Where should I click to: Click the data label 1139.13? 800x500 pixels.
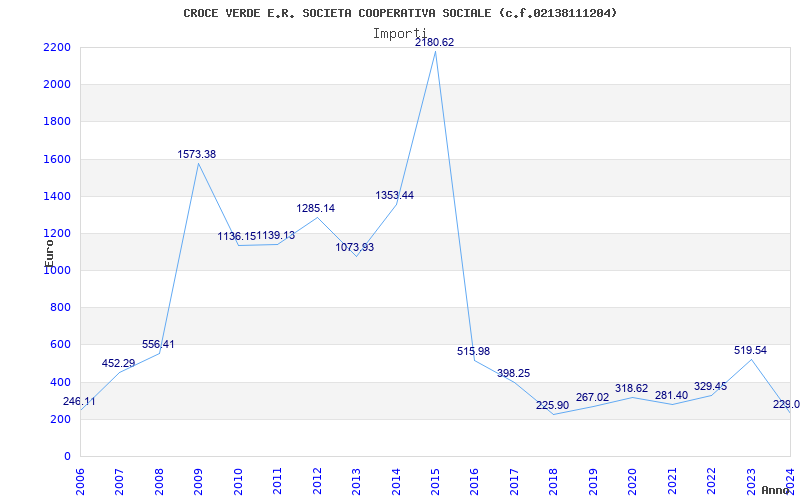click(276, 235)
